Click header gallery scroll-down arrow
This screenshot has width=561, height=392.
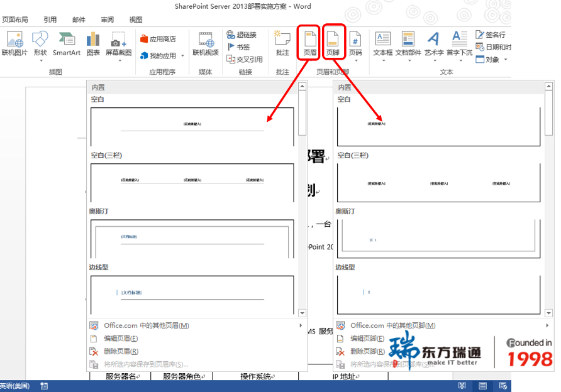point(303,313)
